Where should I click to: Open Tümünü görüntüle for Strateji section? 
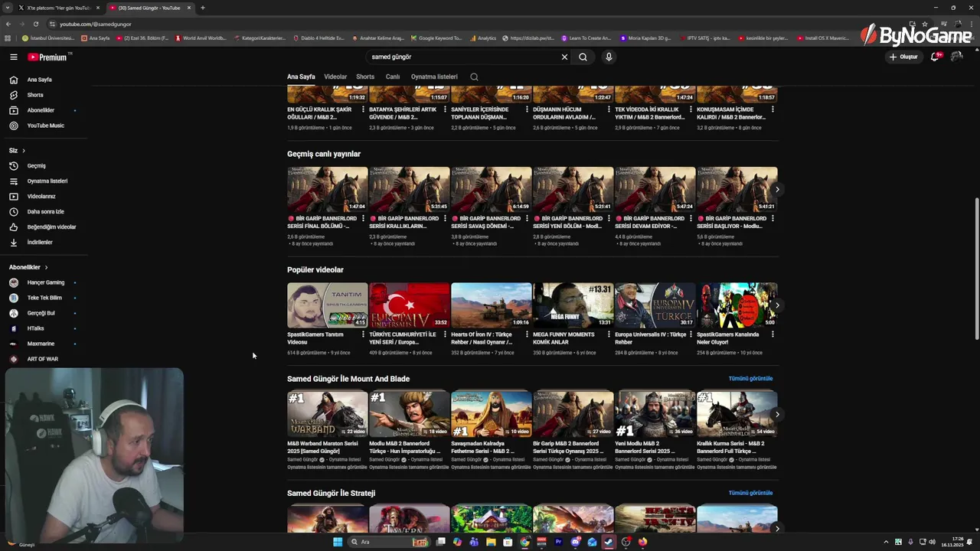coord(750,493)
